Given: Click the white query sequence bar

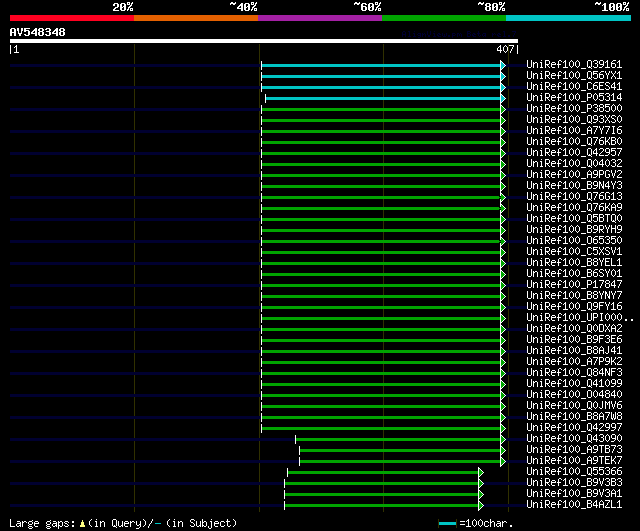Looking at the screenshot, I should (x=264, y=41).
